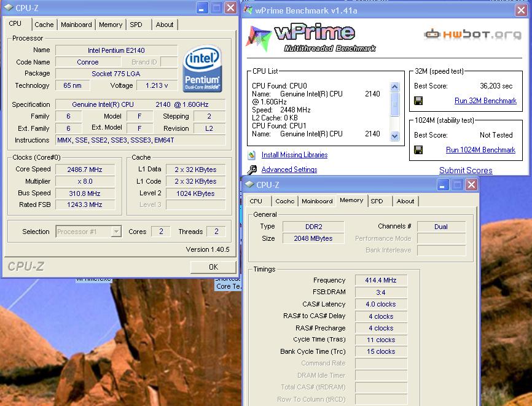Click the Core Speed value 2486.7 MHz

(x=85, y=170)
